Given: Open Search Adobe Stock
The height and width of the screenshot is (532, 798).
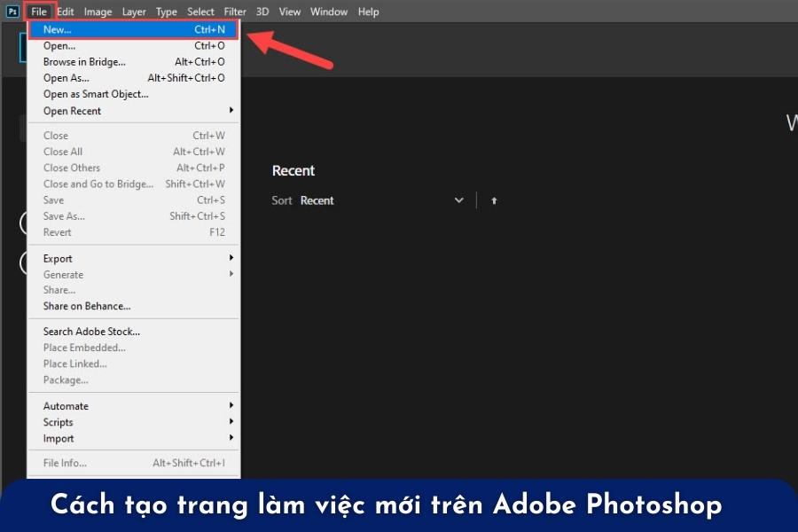Looking at the screenshot, I should [x=91, y=331].
